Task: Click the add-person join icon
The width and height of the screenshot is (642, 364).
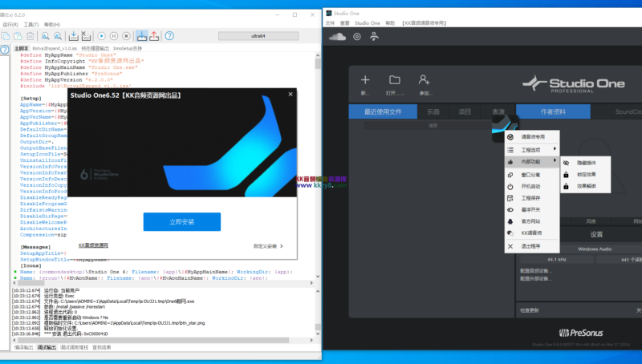Action: click(x=425, y=79)
